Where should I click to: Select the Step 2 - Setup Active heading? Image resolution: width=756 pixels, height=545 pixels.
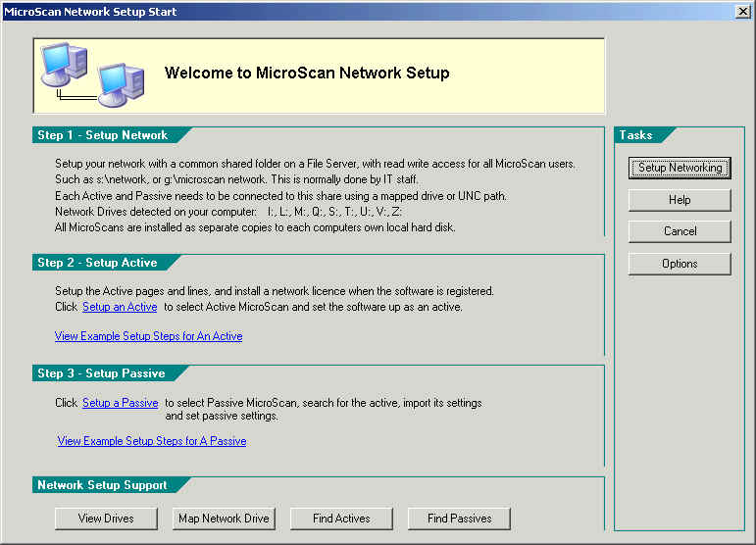(x=97, y=263)
